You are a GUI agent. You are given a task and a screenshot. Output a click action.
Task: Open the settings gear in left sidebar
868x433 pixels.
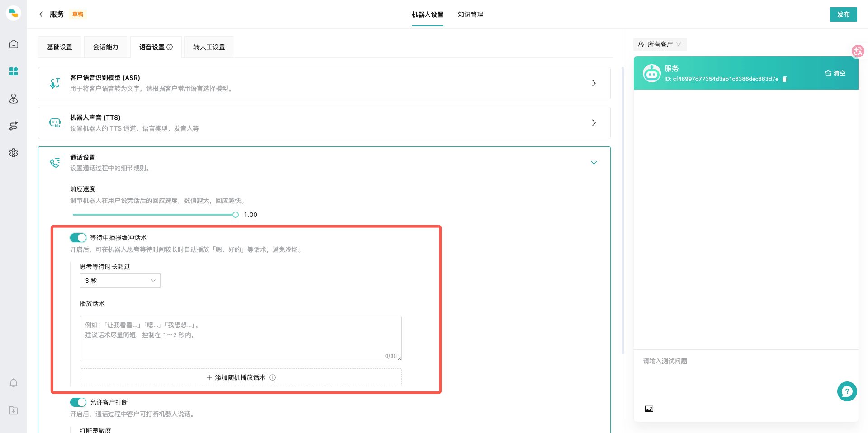pos(14,153)
